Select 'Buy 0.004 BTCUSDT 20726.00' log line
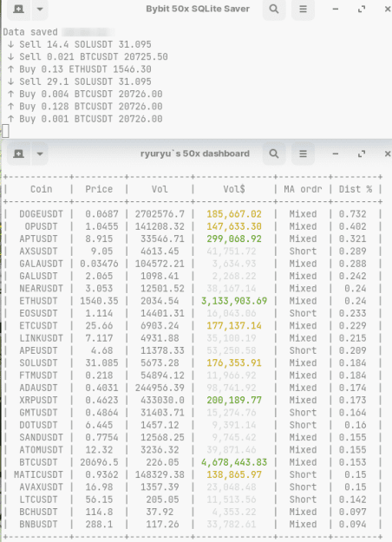The height and width of the screenshot is (542, 392). 85,94
